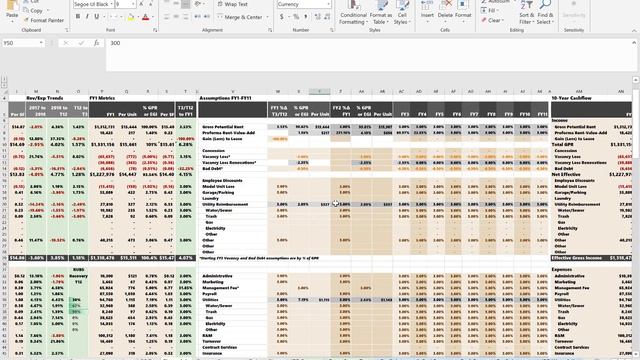Apply Comma Style format
Screen dimensions: 640x360
click(305, 17)
